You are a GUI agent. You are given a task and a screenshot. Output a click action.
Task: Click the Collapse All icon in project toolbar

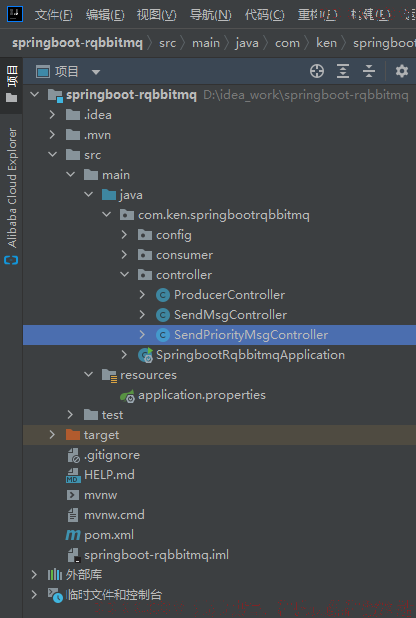click(369, 71)
